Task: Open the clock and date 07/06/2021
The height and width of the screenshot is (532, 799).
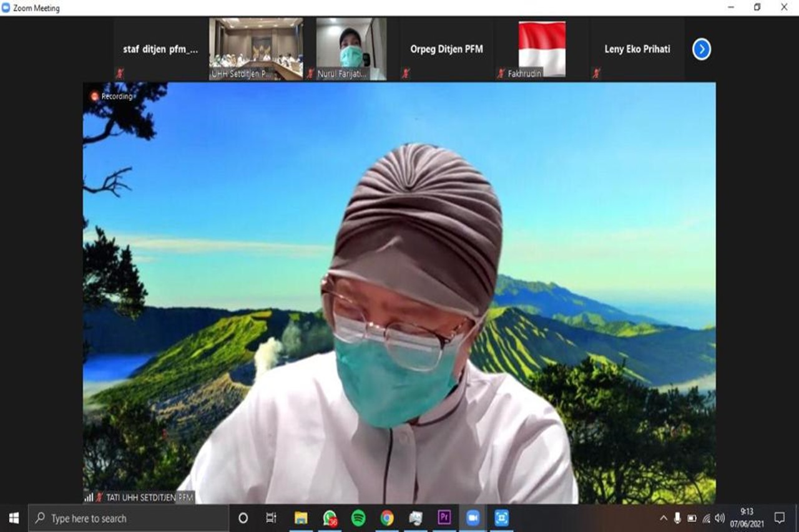Action: (747, 518)
